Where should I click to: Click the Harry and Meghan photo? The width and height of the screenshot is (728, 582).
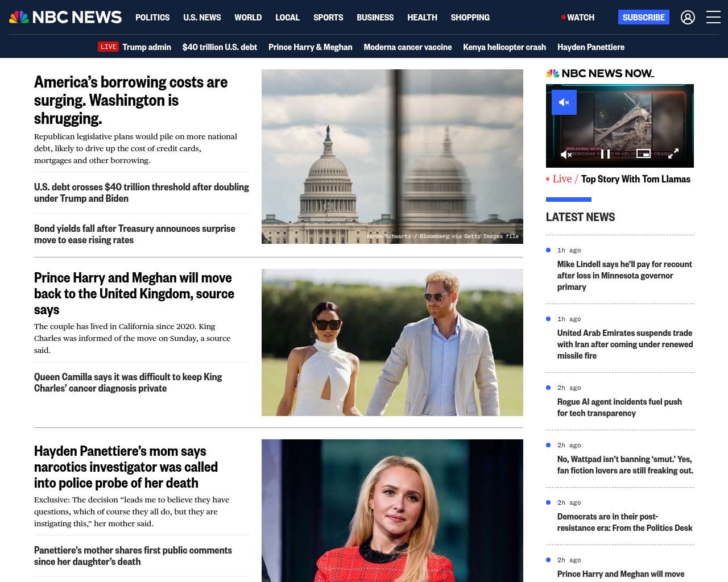[x=392, y=343]
